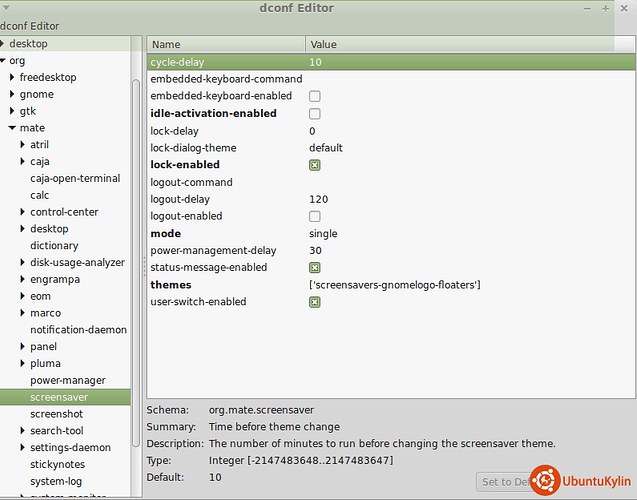This screenshot has width=637, height=500.
Task: Expand the panel tree node
Action: point(22,347)
